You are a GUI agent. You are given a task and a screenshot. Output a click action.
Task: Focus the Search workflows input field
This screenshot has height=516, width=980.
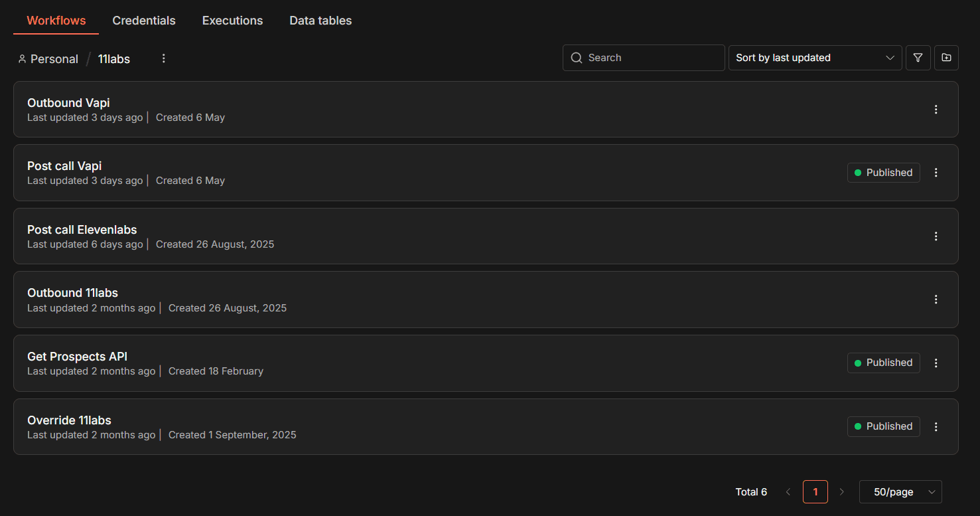(x=644, y=58)
